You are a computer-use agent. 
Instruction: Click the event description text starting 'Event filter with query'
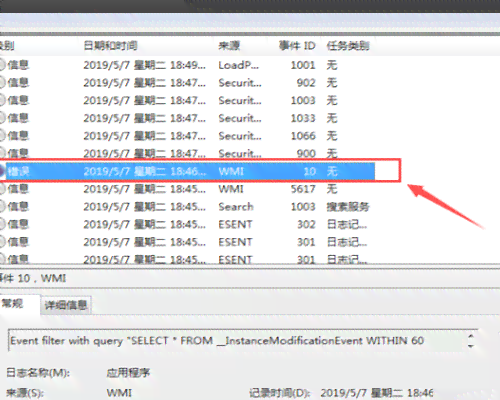coord(217,341)
